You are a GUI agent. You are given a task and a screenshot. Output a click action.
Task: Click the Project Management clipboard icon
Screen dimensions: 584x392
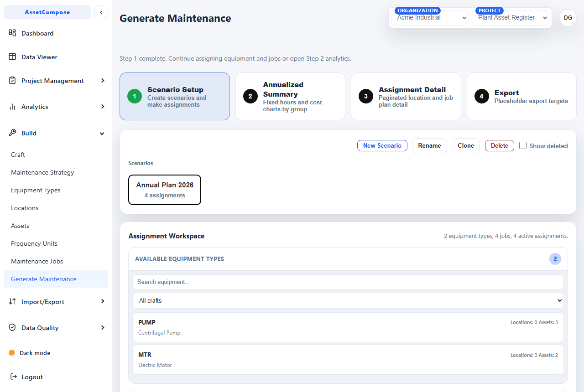(x=12, y=80)
